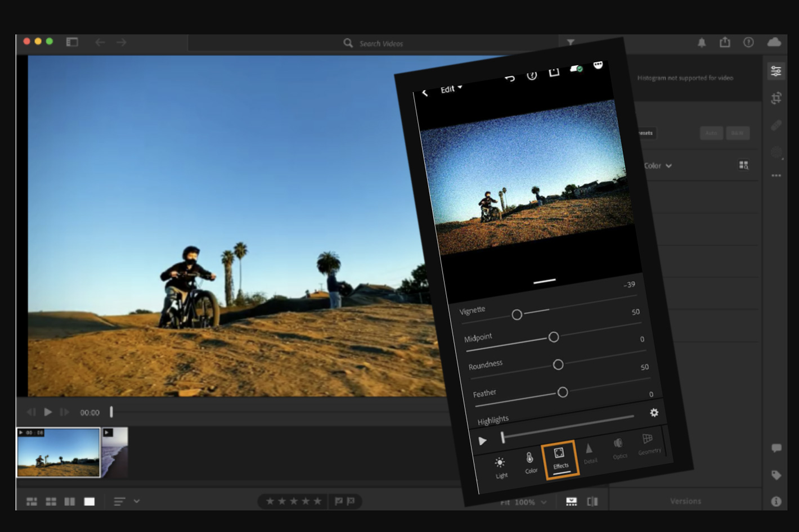
Task: Switch to compare view
Action: coord(70,502)
